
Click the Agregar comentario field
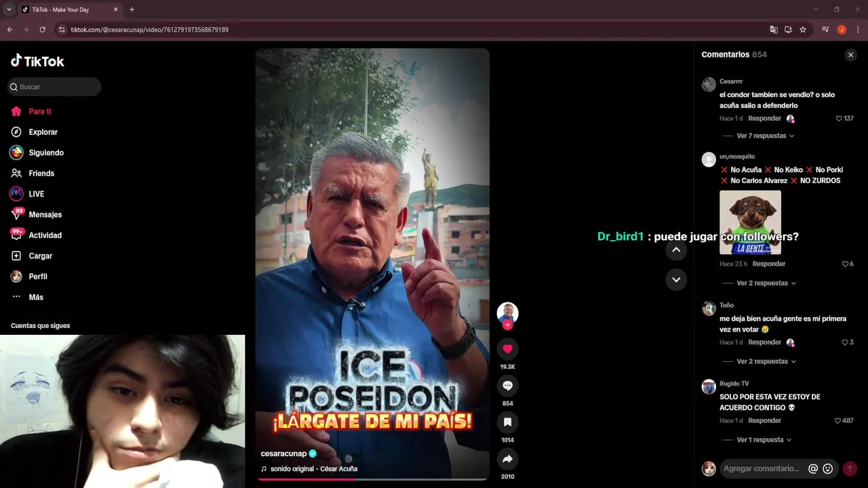pos(762,468)
